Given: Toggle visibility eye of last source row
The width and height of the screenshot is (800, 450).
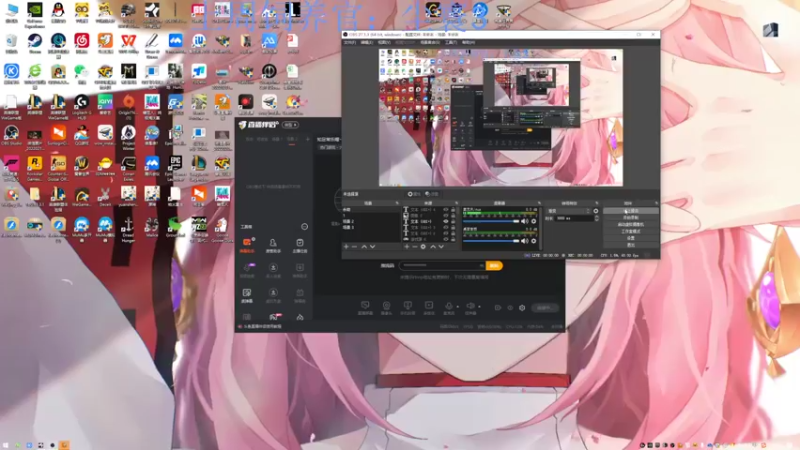Looking at the screenshot, I should tap(446, 239).
